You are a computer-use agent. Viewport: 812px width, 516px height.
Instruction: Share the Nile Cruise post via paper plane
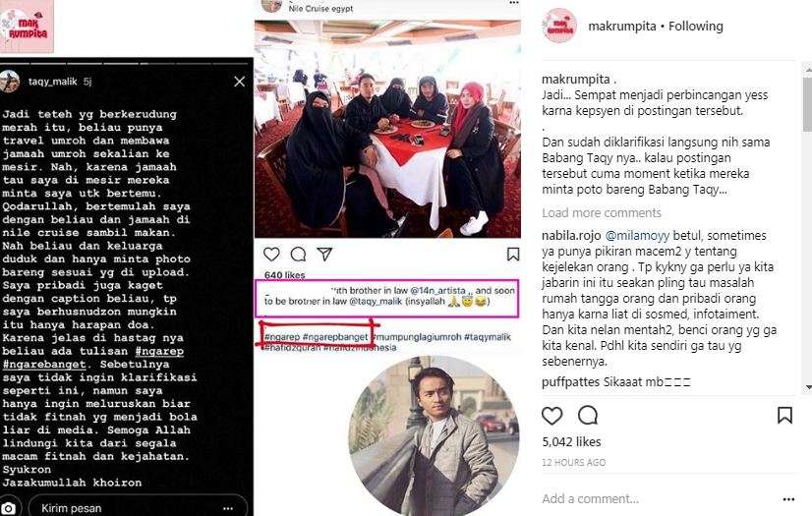click(x=324, y=254)
